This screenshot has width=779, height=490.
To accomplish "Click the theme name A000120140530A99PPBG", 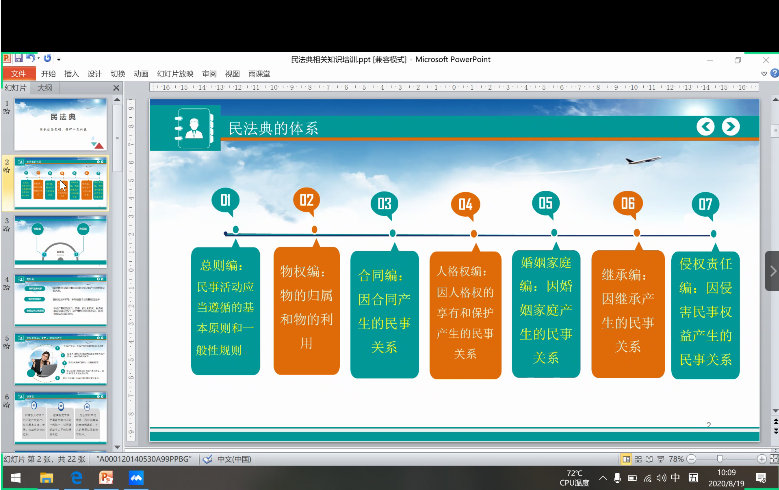I will pyautogui.click(x=144, y=459).
